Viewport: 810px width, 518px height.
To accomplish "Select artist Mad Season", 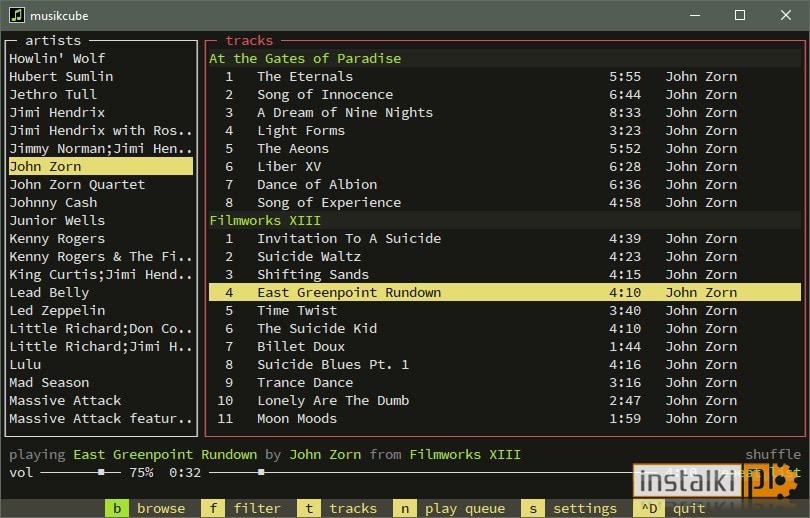I will (101, 383).
